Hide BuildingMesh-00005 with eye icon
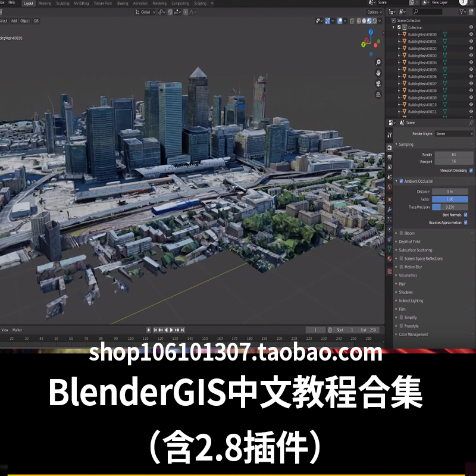Image resolution: width=476 pixels, height=476 pixels. click(471, 69)
